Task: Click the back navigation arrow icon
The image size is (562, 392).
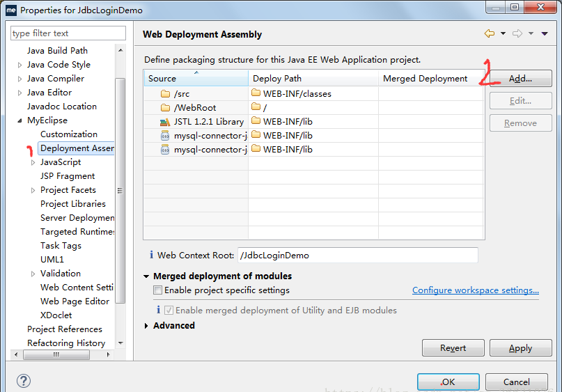Action: click(x=489, y=33)
